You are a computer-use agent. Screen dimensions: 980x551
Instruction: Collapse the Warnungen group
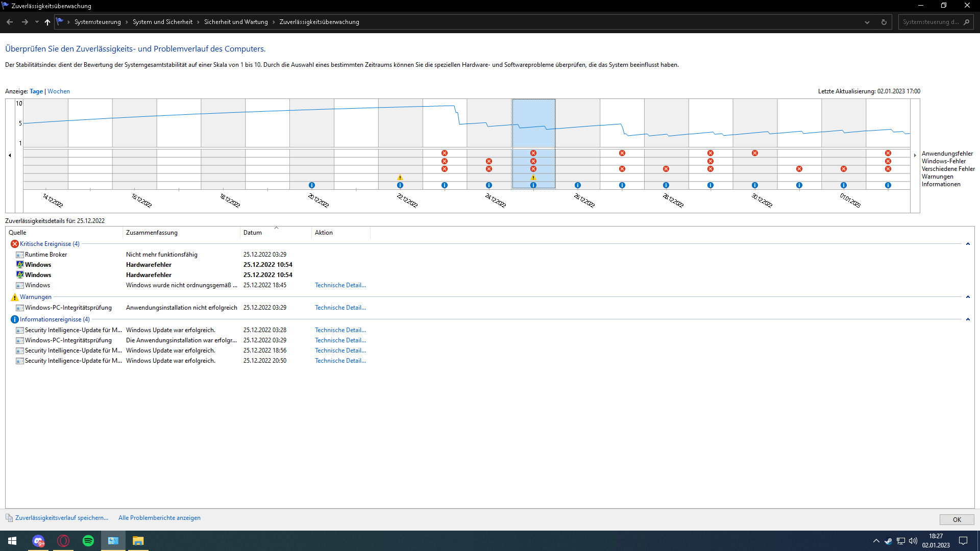click(x=968, y=297)
